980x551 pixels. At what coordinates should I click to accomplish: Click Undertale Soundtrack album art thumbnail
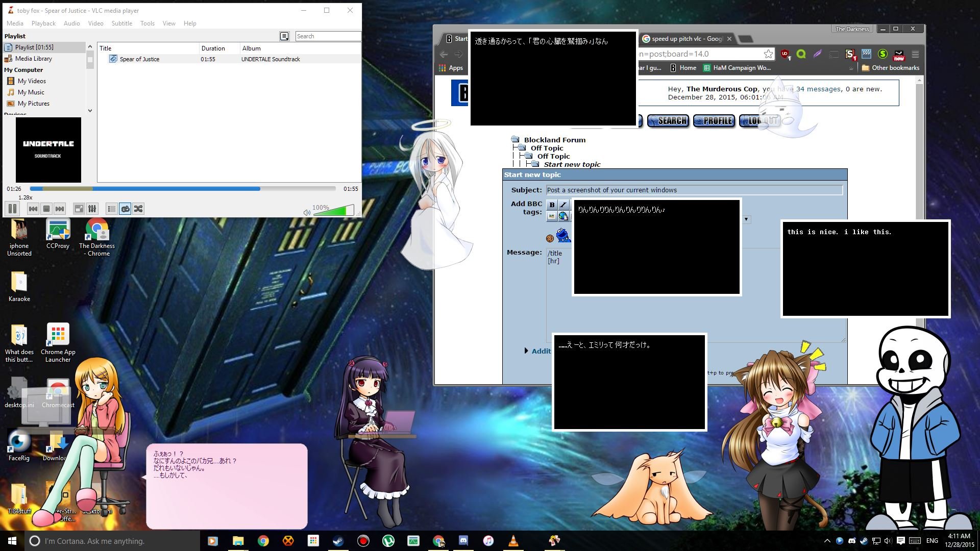(x=48, y=150)
